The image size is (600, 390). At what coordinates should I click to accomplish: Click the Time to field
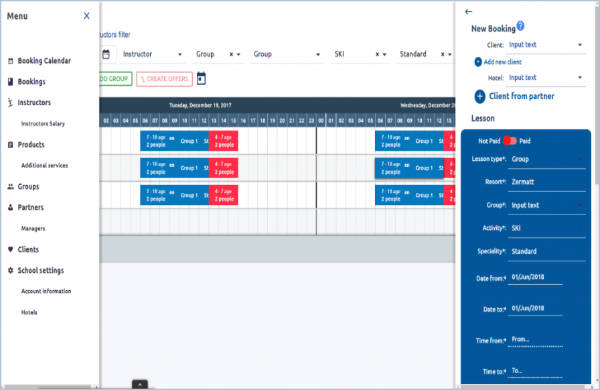click(535, 371)
